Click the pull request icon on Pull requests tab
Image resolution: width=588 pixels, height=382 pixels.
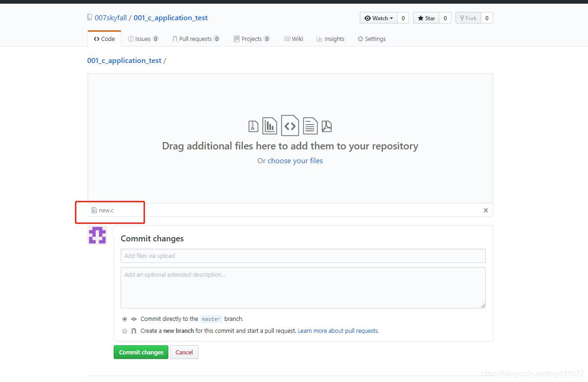click(175, 39)
